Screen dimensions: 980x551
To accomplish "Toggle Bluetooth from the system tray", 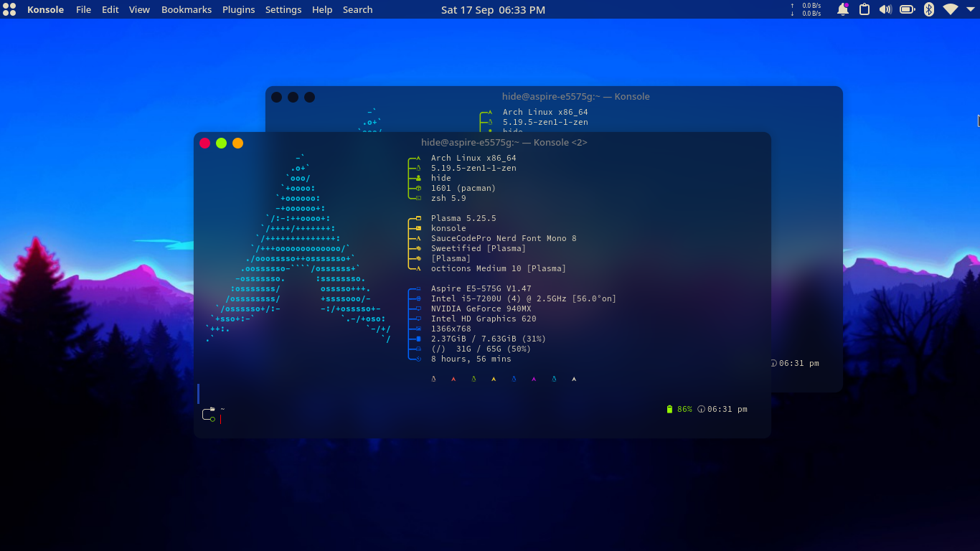I will click(x=928, y=9).
